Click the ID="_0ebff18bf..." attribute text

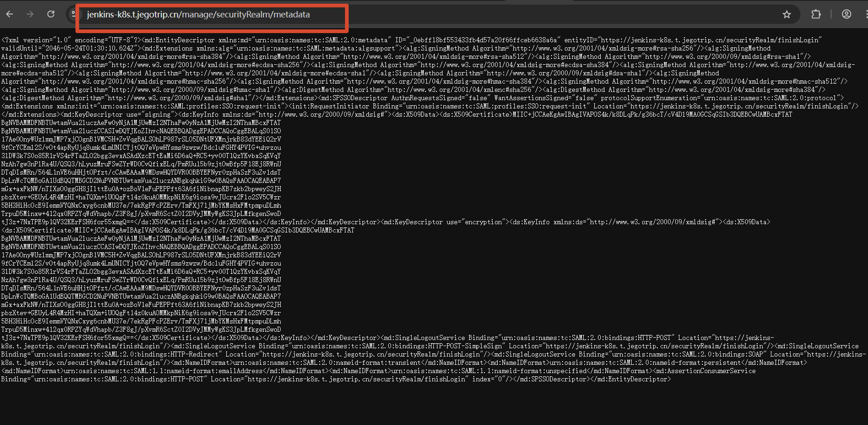[x=478, y=40]
